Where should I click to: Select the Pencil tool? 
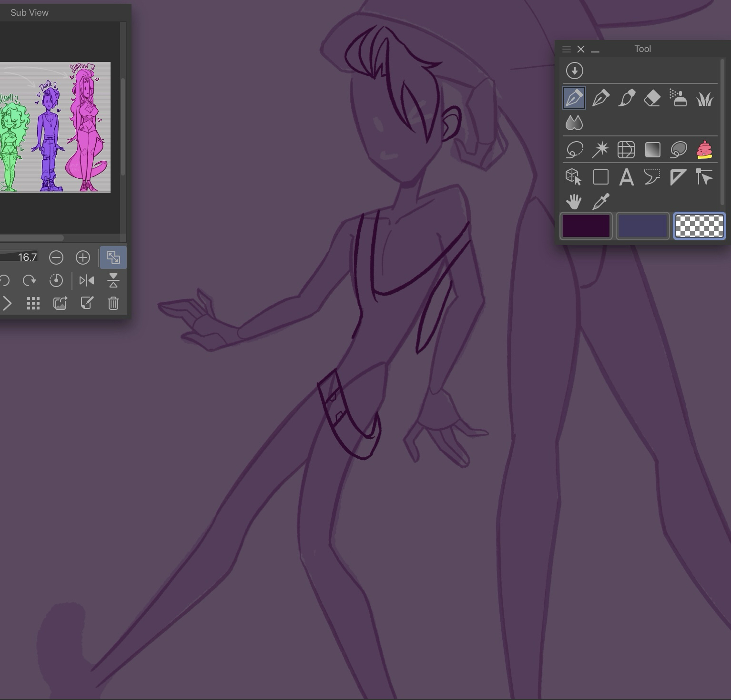pos(600,98)
